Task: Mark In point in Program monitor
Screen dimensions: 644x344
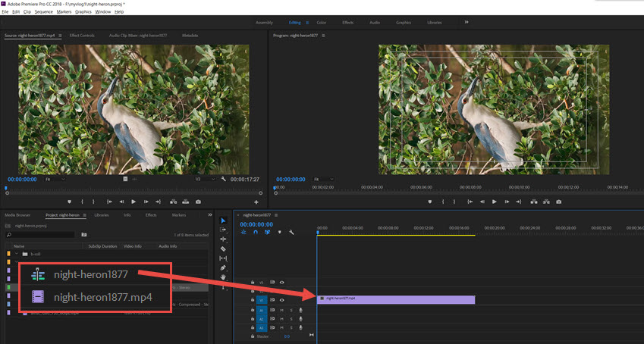Action: click(x=443, y=202)
